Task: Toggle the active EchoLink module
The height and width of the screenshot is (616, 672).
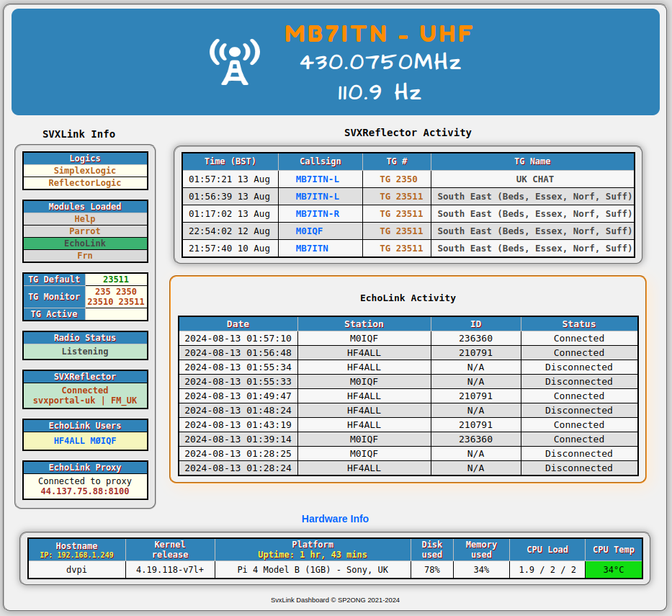Action: [85, 244]
